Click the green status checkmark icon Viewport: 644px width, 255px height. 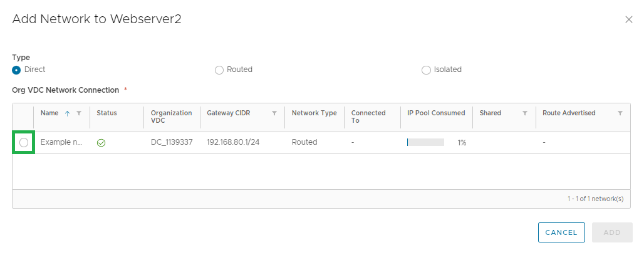pyautogui.click(x=101, y=143)
